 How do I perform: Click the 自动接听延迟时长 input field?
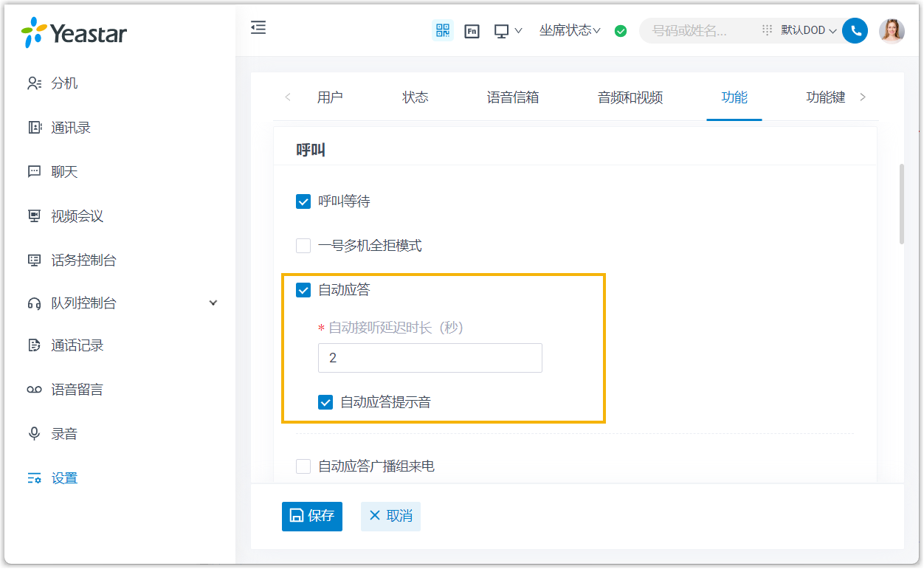tap(430, 358)
